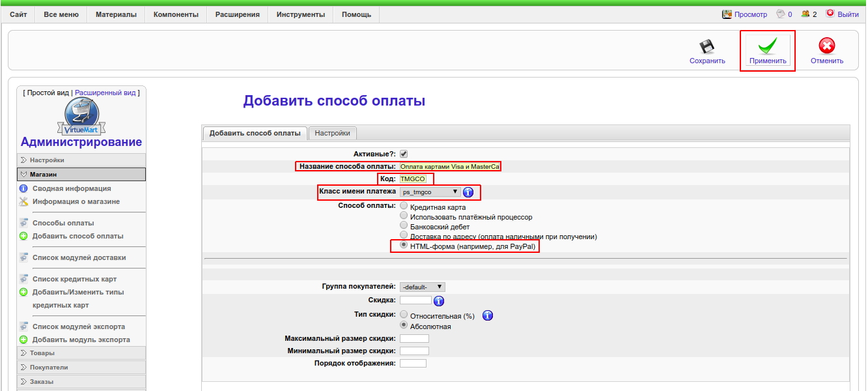868x391 pixels.
Task: Click info icon beside Относительная discount type
Action: 488,315
